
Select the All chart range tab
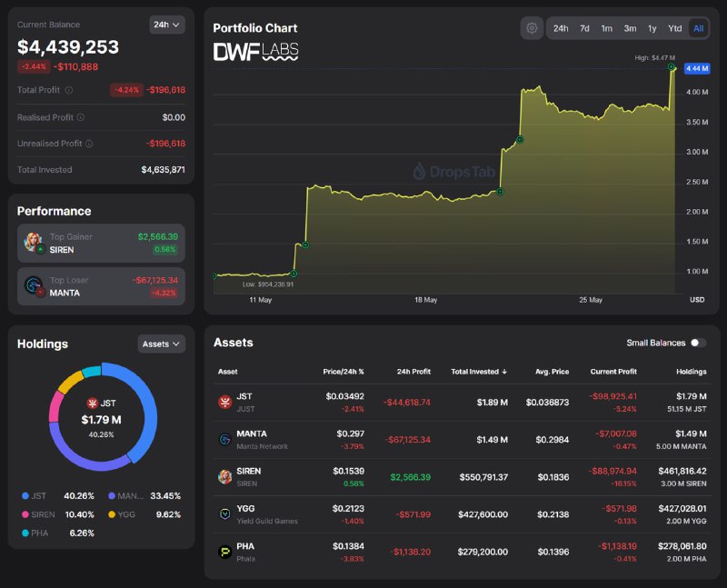698,28
